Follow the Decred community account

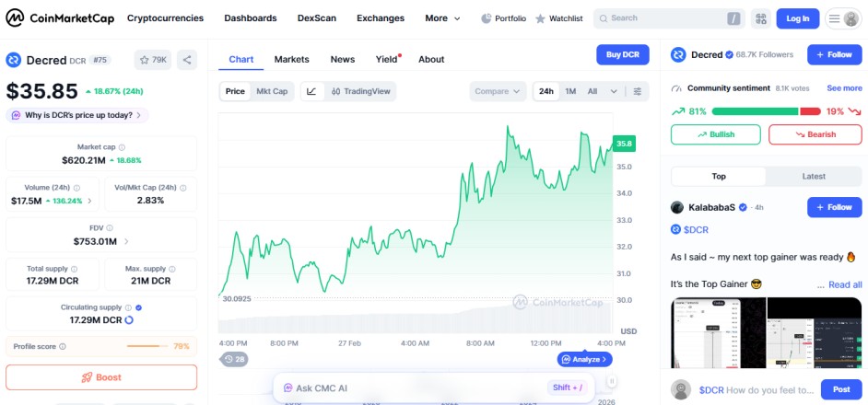click(834, 55)
